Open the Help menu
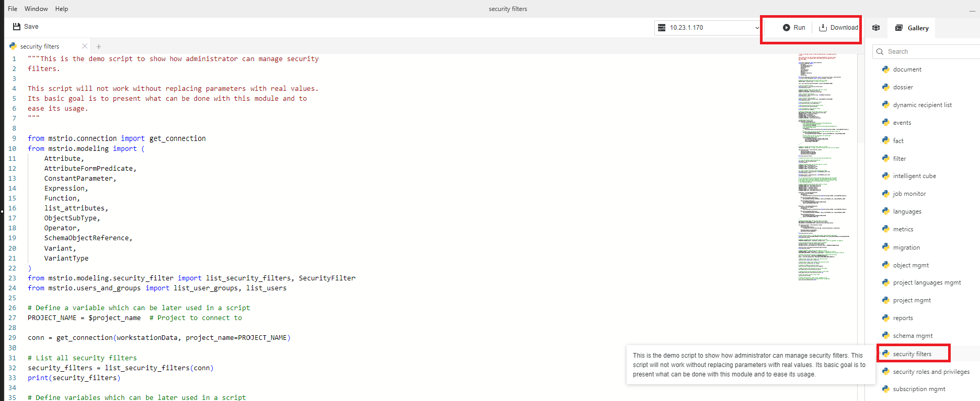The width and height of the screenshot is (980, 401). pyautogui.click(x=62, y=9)
